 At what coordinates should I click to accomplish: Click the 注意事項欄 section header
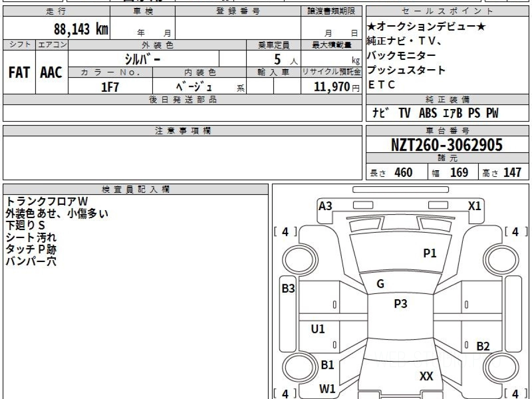coord(183,131)
